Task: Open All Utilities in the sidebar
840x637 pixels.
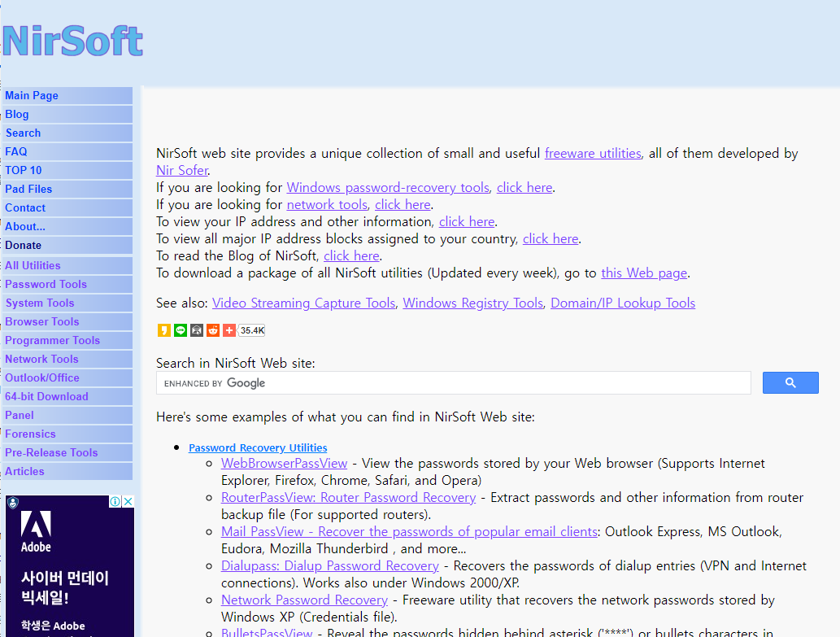Action: pos(67,266)
